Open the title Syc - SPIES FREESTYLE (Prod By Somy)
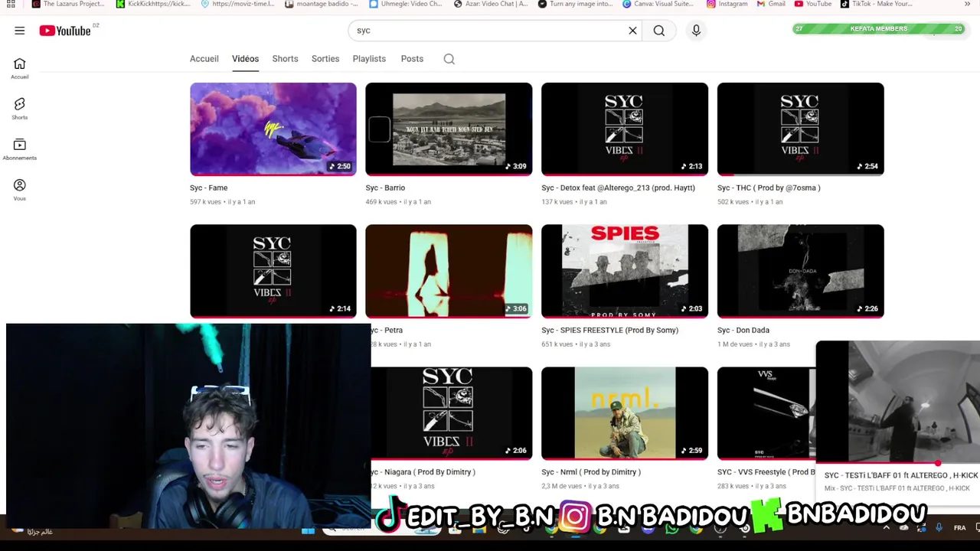This screenshot has height=551, width=980. (610, 330)
